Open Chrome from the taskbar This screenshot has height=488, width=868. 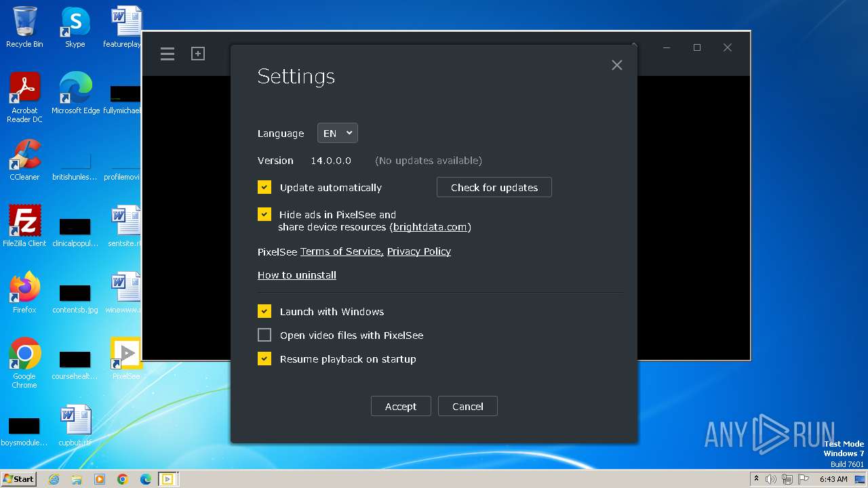click(x=123, y=479)
